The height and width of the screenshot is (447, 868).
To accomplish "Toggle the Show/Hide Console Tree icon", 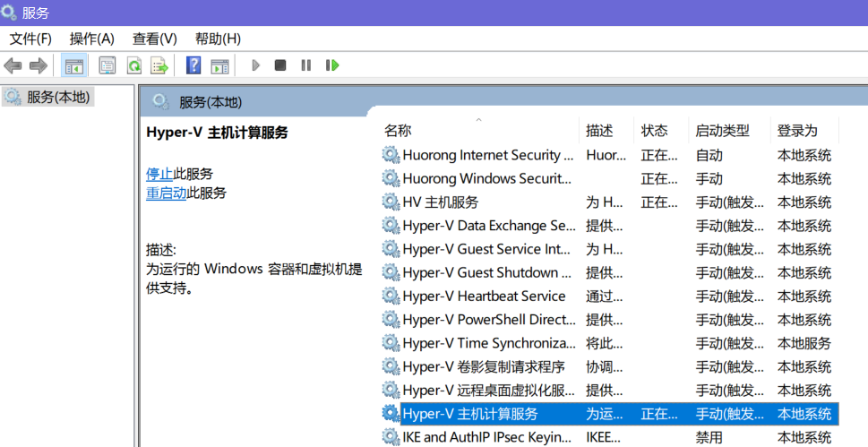I will coord(74,66).
